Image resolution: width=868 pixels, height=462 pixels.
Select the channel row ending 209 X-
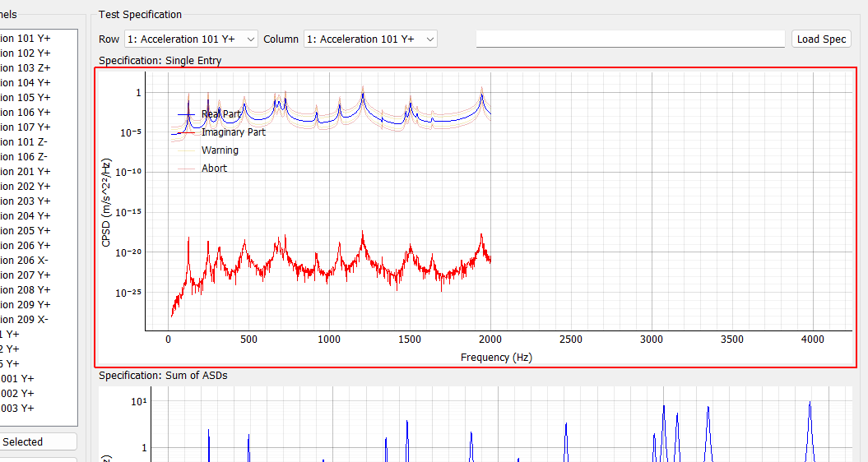click(x=38, y=319)
